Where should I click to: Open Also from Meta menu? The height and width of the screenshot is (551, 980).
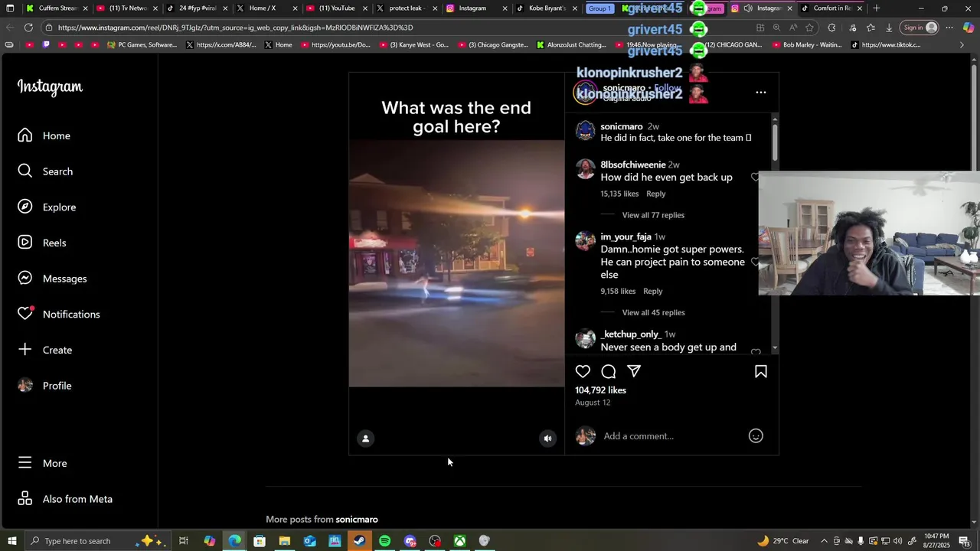65,499
